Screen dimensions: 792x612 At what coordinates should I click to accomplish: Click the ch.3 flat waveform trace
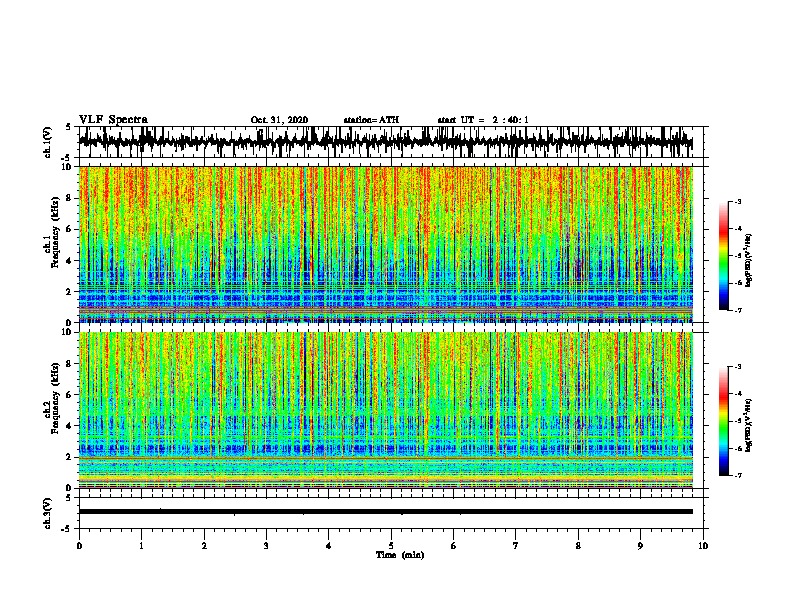(x=385, y=512)
